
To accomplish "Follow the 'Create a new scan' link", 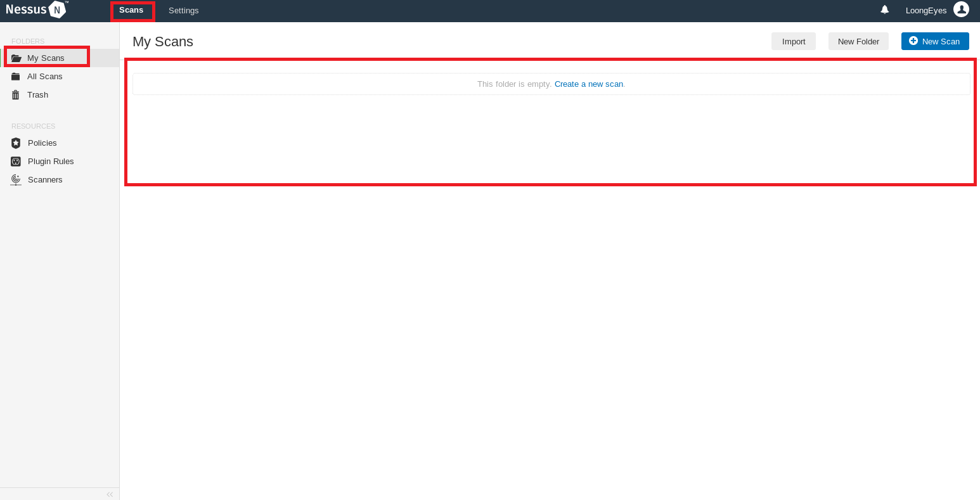I will tap(588, 84).
